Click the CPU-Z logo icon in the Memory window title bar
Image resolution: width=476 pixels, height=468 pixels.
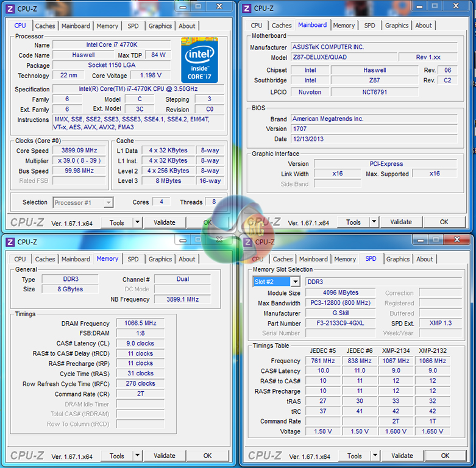[10, 242]
